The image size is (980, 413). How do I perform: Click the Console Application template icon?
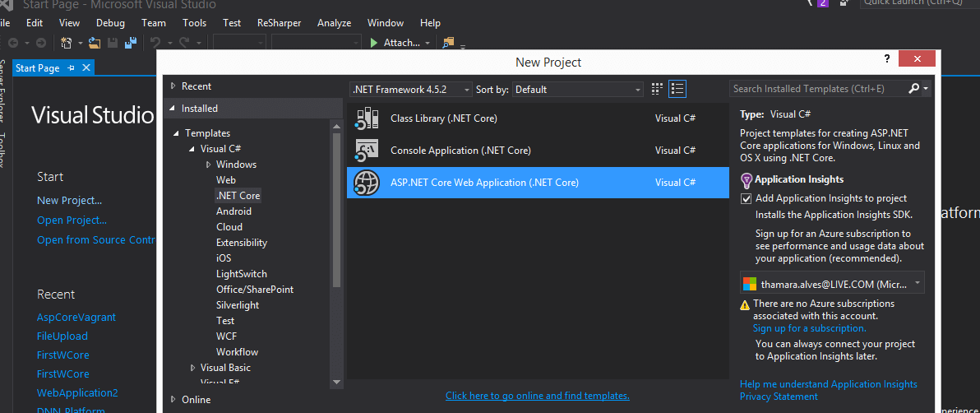[366, 151]
